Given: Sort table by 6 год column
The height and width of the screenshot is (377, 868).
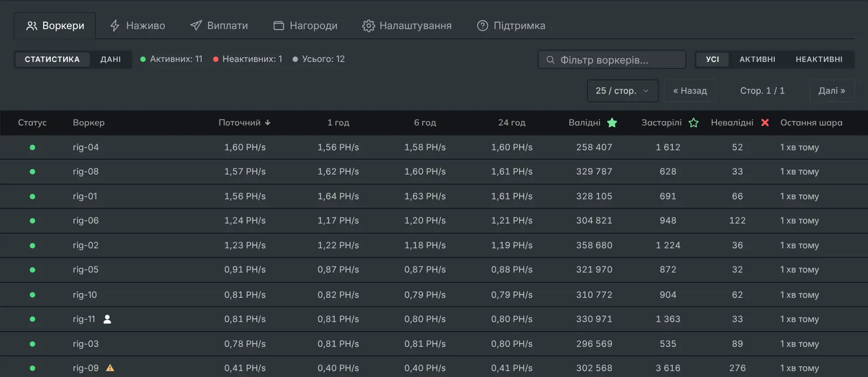Looking at the screenshot, I should (425, 123).
